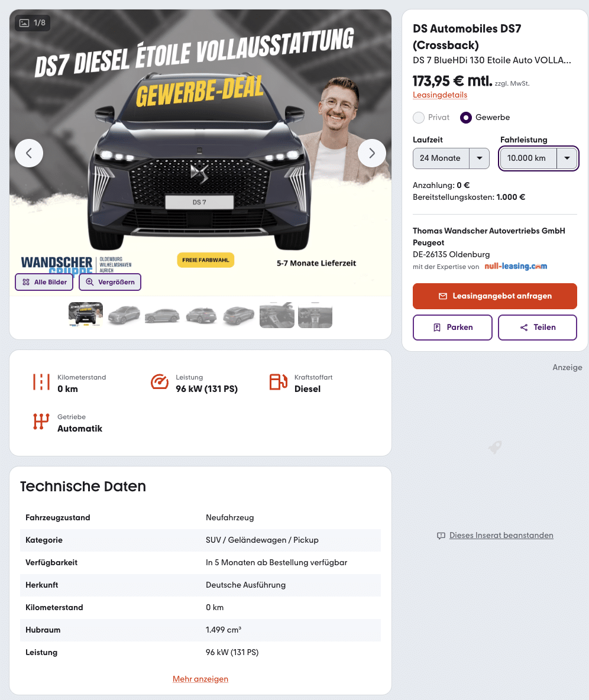Select the Gewerbe radio option

466,118
